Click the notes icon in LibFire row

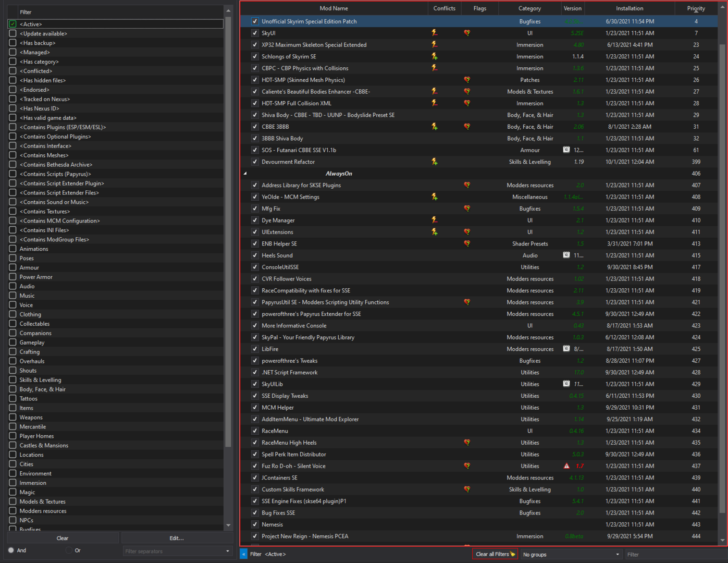tap(566, 349)
